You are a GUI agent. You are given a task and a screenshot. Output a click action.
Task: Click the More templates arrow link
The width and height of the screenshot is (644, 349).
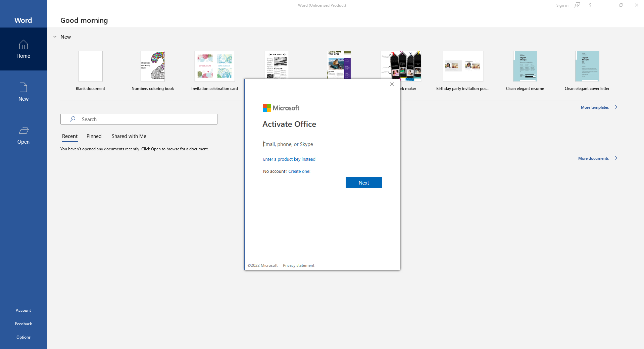[x=599, y=107]
